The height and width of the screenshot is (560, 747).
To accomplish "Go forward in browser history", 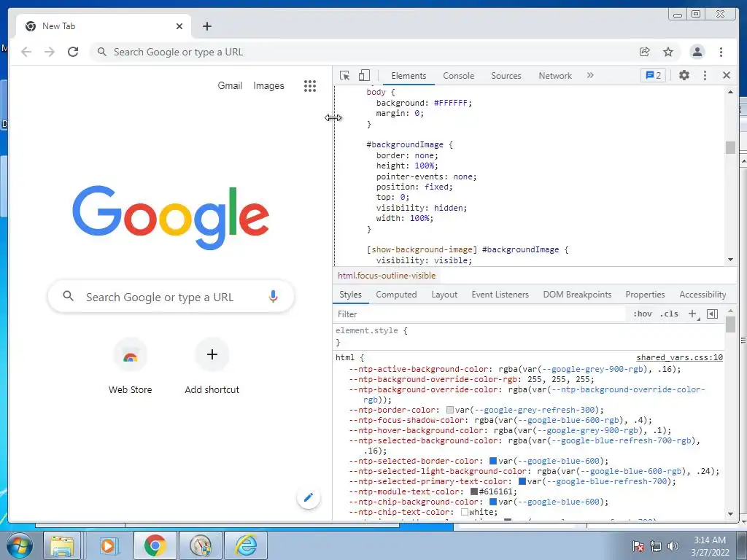I will [x=50, y=52].
